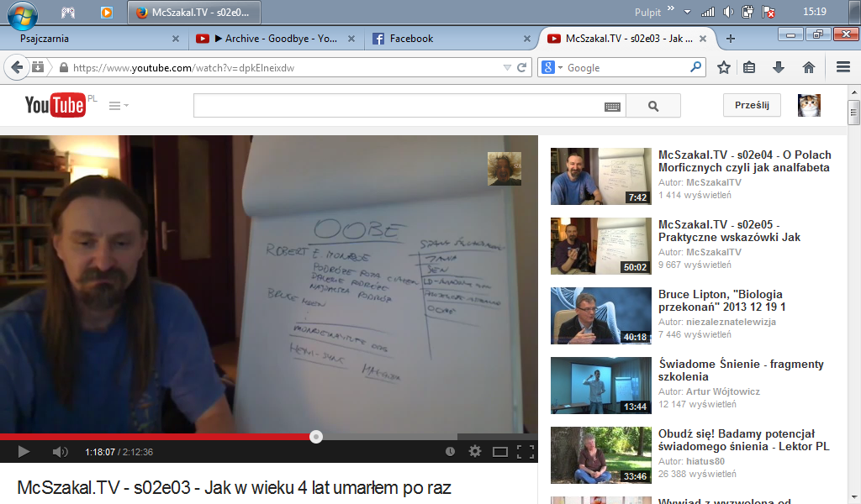Click Google search box magnifier

click(x=695, y=67)
